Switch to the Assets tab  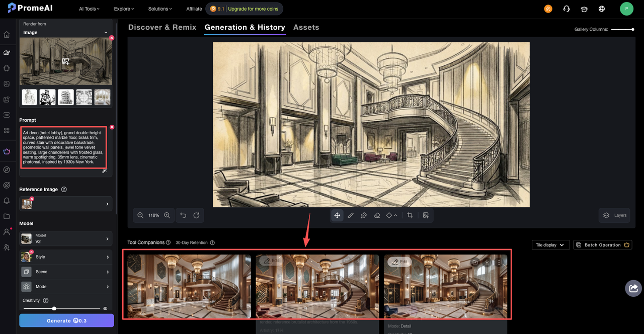(306, 27)
